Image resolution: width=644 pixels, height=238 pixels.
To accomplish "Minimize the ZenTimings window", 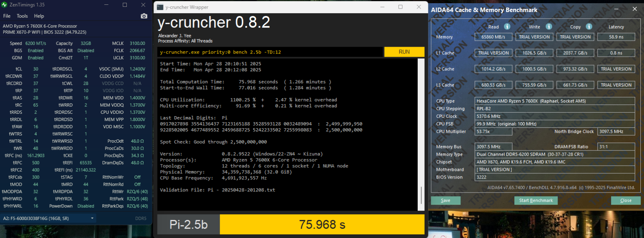I will pyautogui.click(x=107, y=5).
